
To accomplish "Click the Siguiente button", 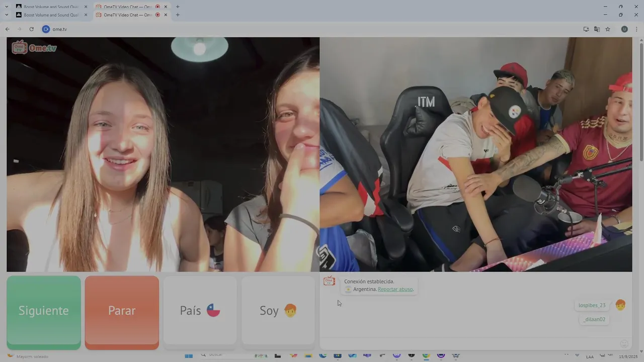I will coord(44,312).
